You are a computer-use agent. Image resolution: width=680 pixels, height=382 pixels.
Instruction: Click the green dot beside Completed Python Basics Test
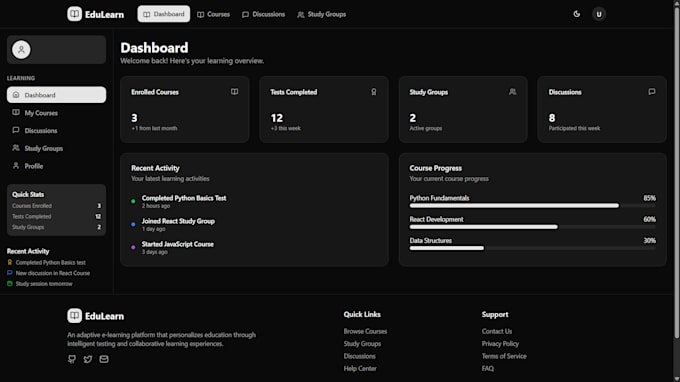(133, 201)
